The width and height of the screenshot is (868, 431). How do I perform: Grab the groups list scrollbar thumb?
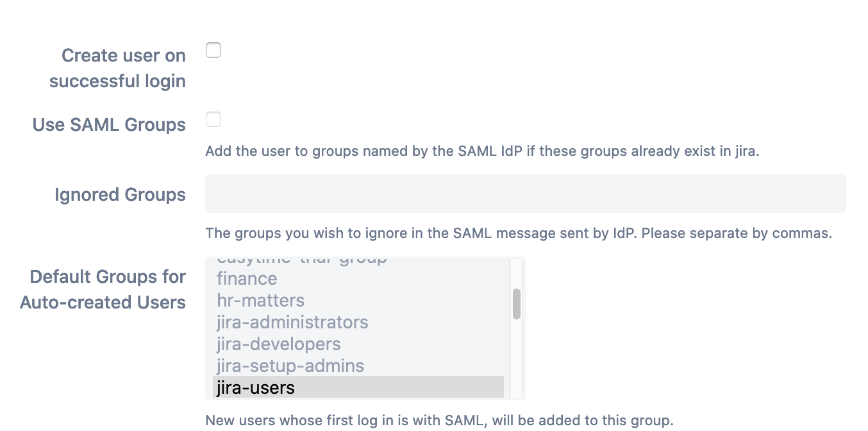(x=516, y=303)
